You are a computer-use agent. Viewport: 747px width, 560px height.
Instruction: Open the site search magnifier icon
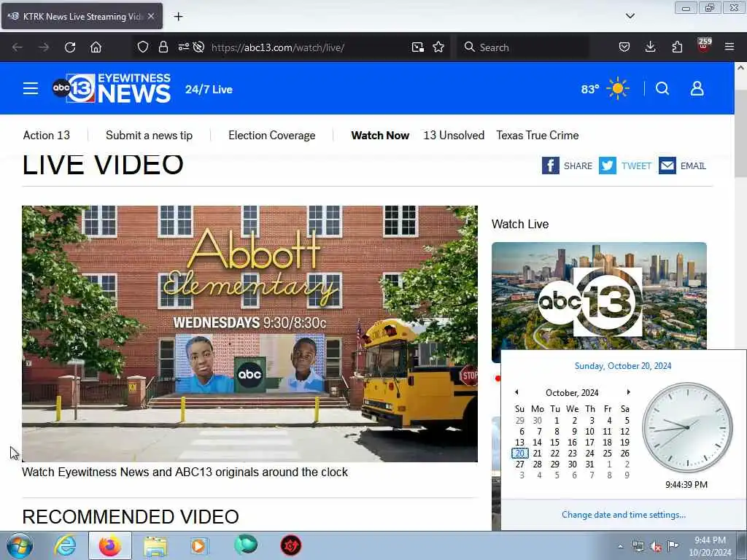point(662,88)
